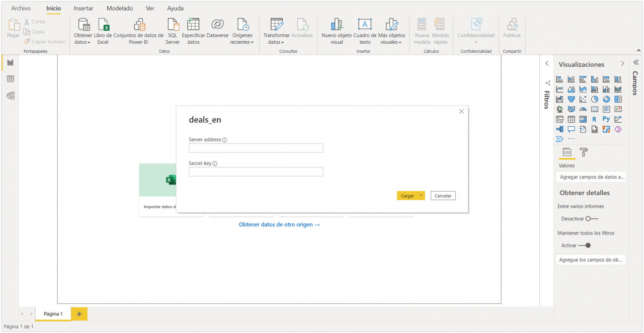Image resolution: width=644 pixels, height=333 pixels.
Task: Click the Cargar button
Action: tap(408, 196)
